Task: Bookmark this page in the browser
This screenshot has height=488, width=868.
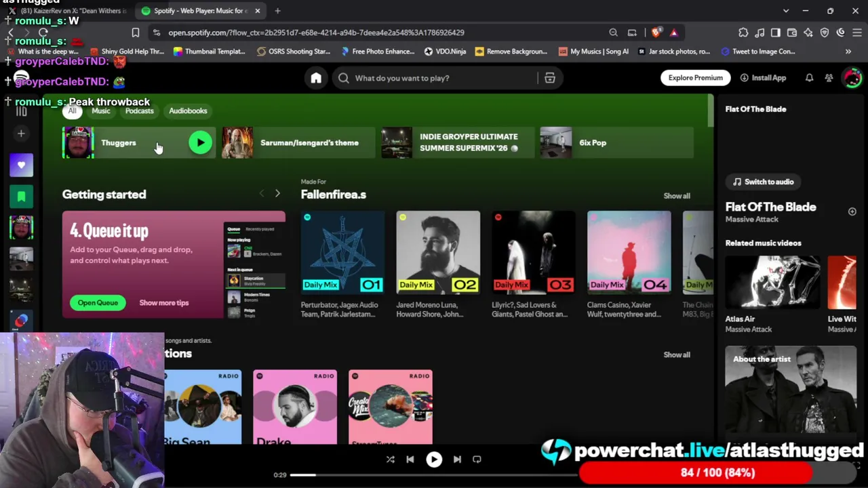Action: coord(136,33)
